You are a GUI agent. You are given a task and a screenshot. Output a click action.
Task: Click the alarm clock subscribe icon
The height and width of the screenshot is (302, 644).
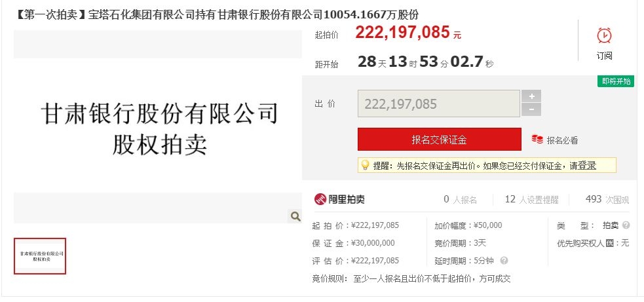(604, 35)
